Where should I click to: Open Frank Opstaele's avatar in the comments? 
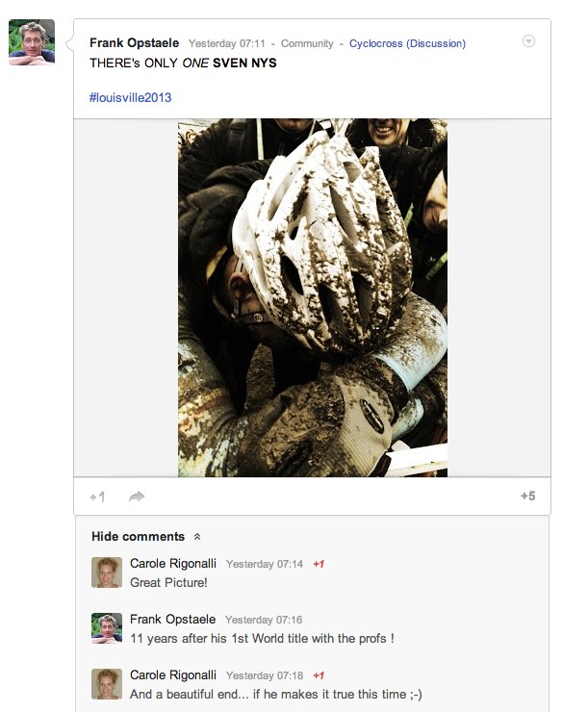(107, 628)
